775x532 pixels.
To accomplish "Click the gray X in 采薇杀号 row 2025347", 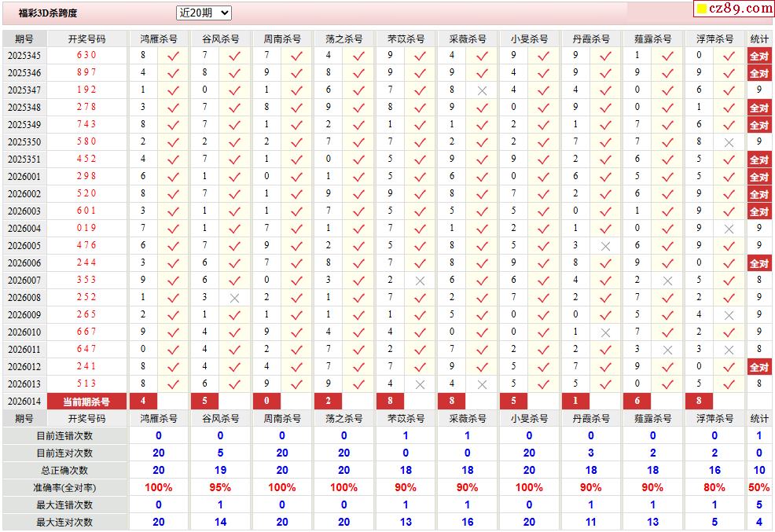I will point(482,90).
